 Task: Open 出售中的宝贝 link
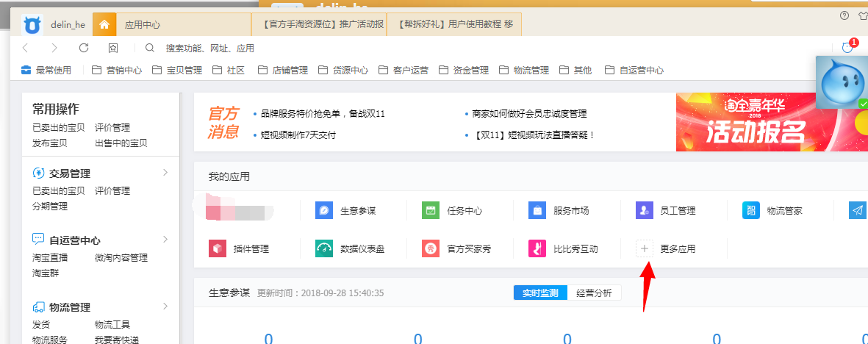click(x=121, y=143)
